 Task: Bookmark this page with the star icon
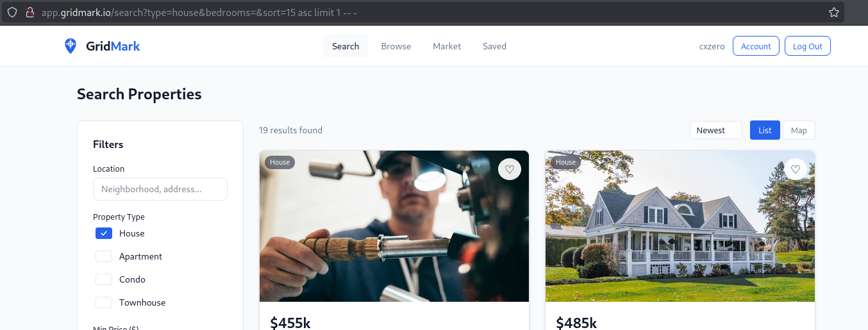833,12
